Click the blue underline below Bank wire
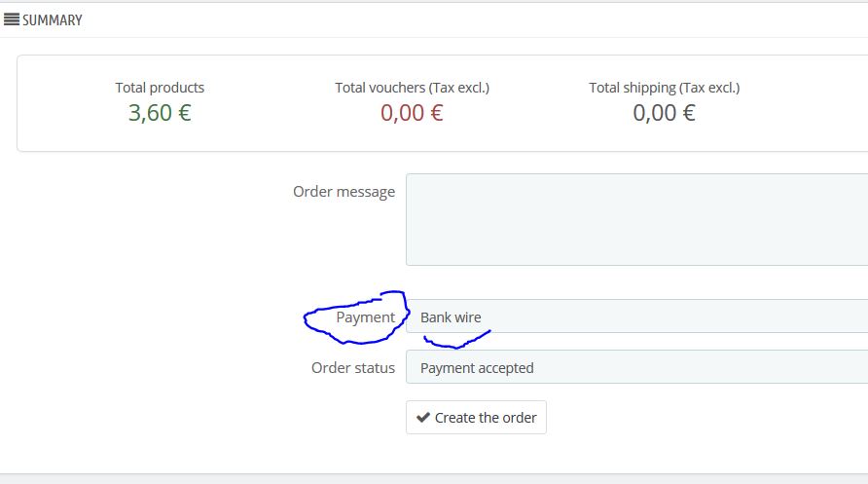The width and height of the screenshot is (868, 484). (x=457, y=341)
